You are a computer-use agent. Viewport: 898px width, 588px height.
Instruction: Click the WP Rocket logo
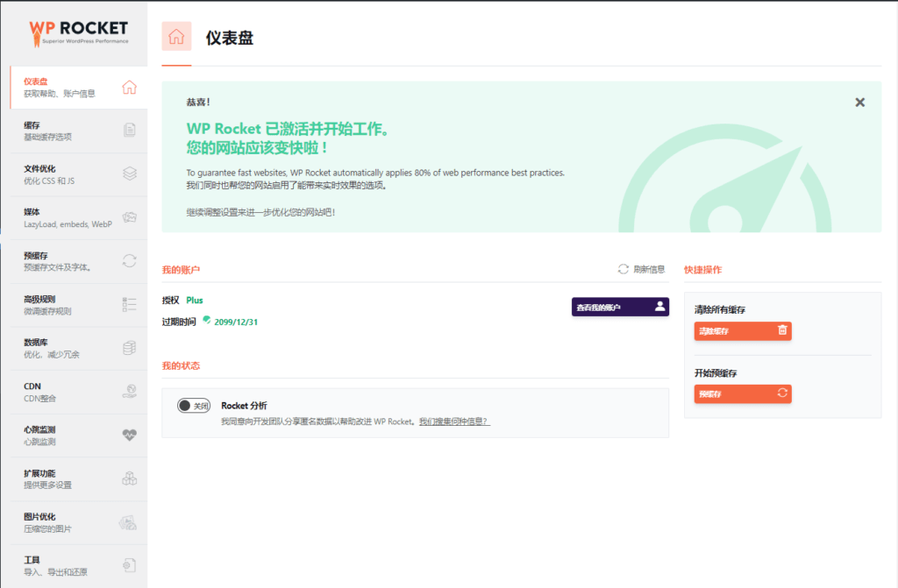[79, 32]
